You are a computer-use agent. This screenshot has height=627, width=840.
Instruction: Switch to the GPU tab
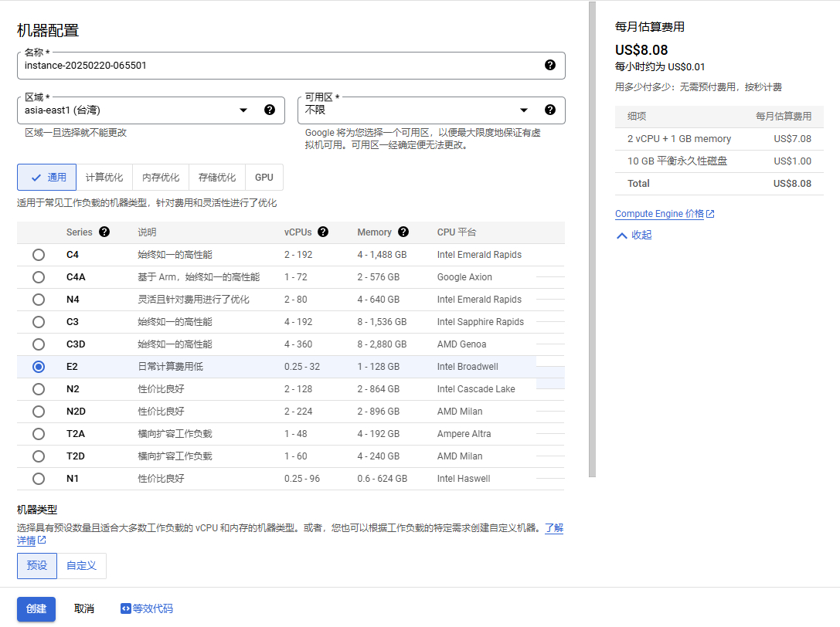click(264, 178)
